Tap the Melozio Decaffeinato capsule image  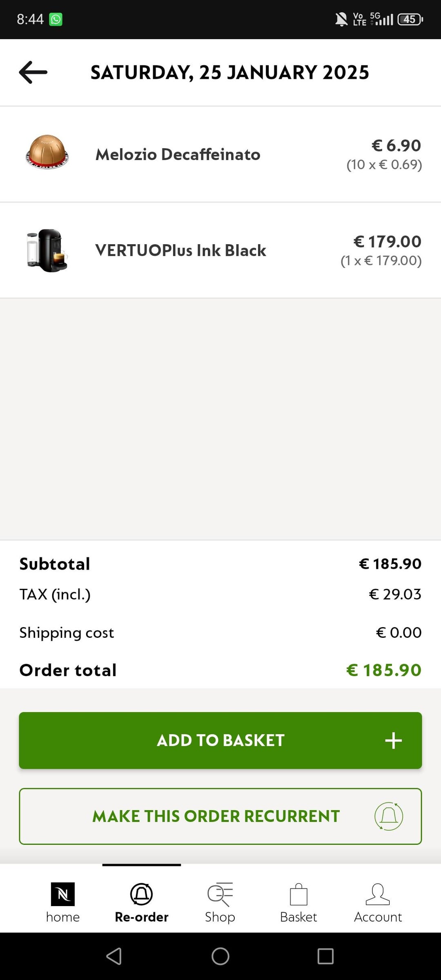tap(47, 152)
